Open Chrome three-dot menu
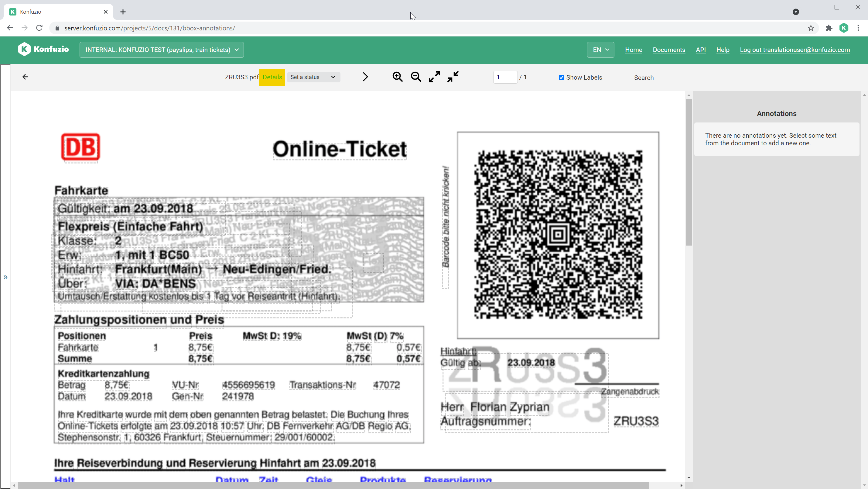Viewport: 868px width, 489px height. point(858,28)
